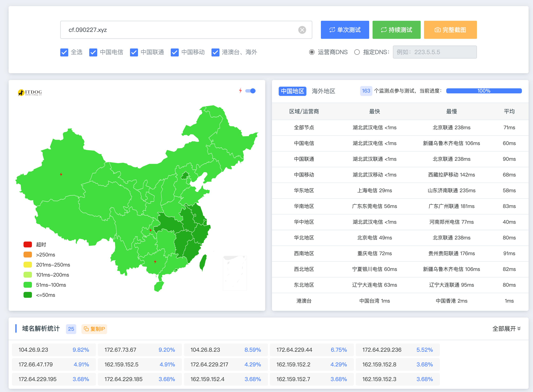Image resolution: width=533 pixels, height=392 pixels.
Task: Select the 运营商DNS radio option
Action: tap(312, 52)
